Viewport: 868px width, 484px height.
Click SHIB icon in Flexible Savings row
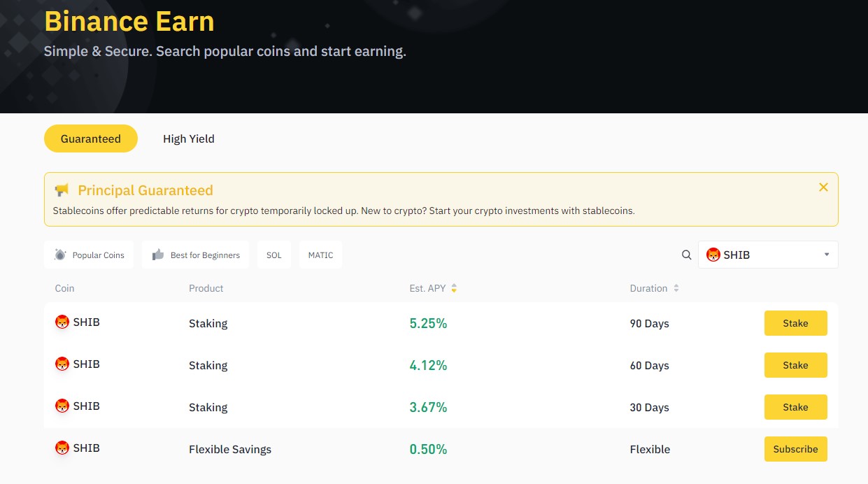tap(62, 448)
